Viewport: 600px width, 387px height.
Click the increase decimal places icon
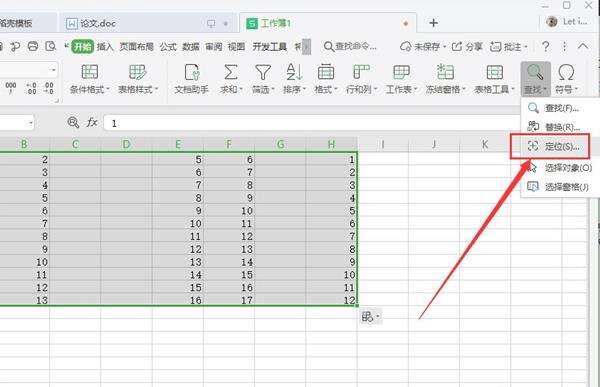pyautogui.click(x=31, y=88)
